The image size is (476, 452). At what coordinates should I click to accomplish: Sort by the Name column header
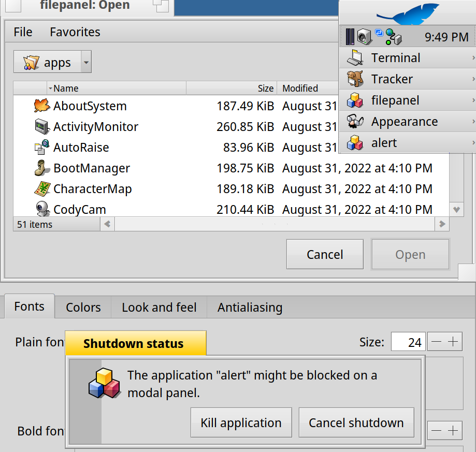[x=116, y=88]
